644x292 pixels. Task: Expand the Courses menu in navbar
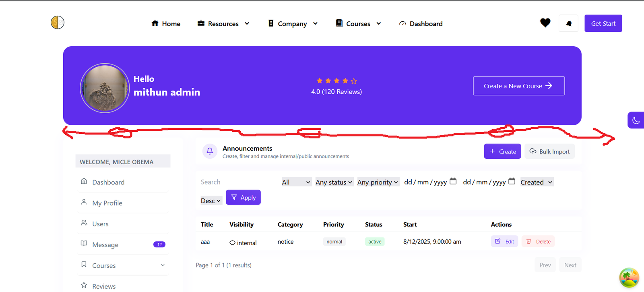[358, 24]
